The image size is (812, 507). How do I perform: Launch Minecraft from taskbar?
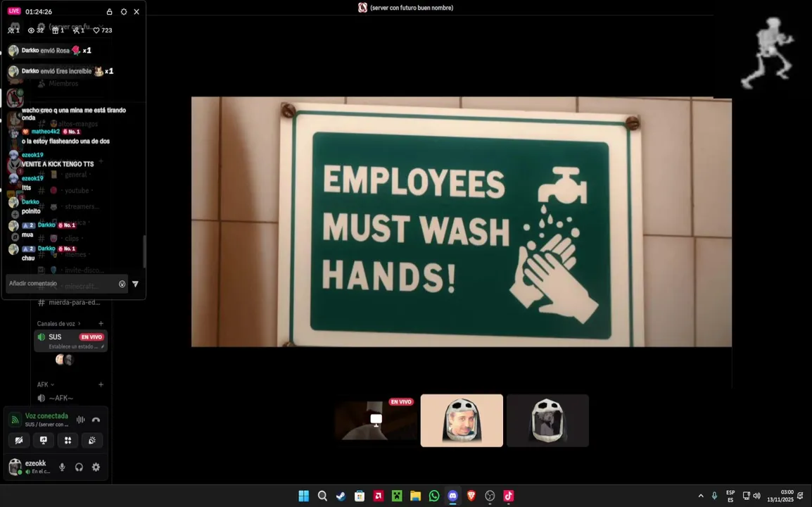pyautogui.click(x=397, y=496)
